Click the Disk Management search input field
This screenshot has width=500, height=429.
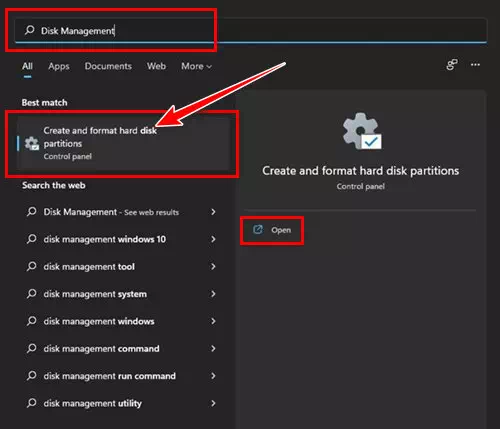click(251, 31)
